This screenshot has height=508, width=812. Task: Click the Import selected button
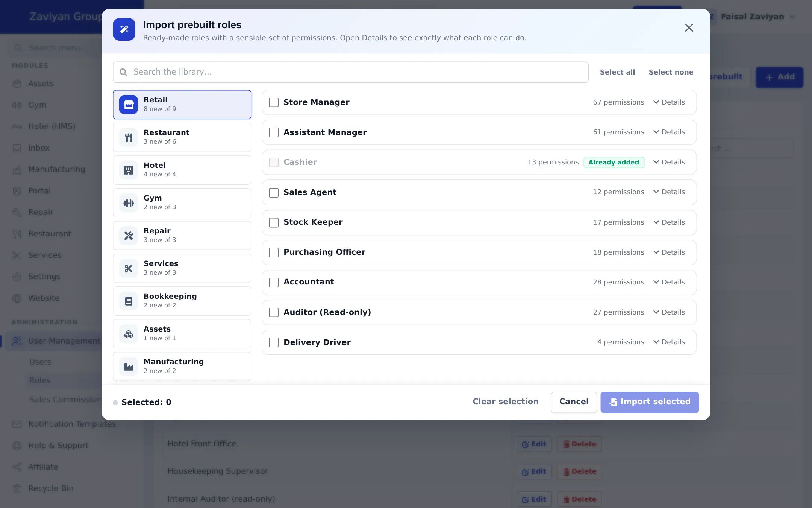point(650,402)
